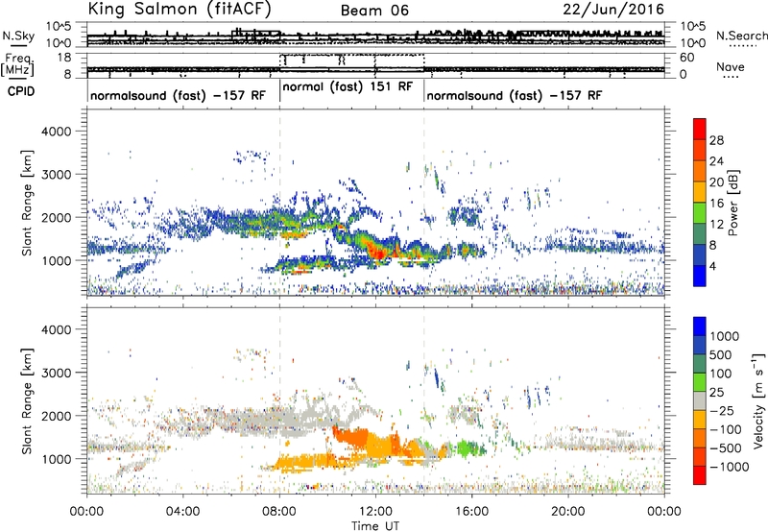The image size is (768, 532).
Task: Click the '-1000' tick on Velocity colorbar
Action: [729, 467]
